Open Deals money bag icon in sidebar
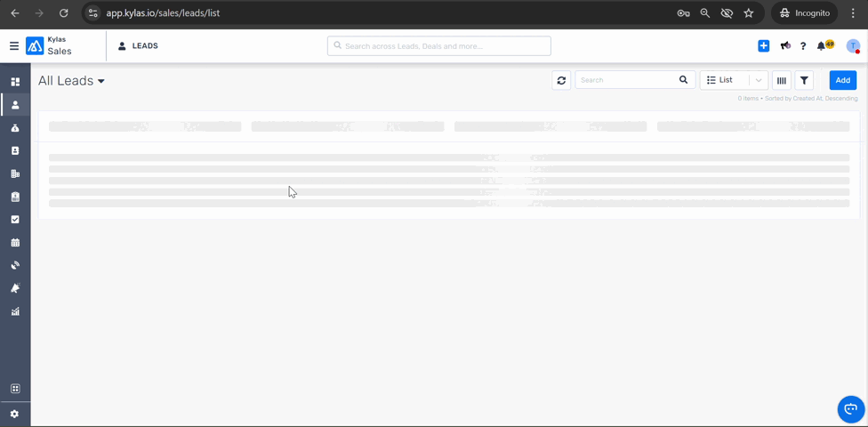 15,128
